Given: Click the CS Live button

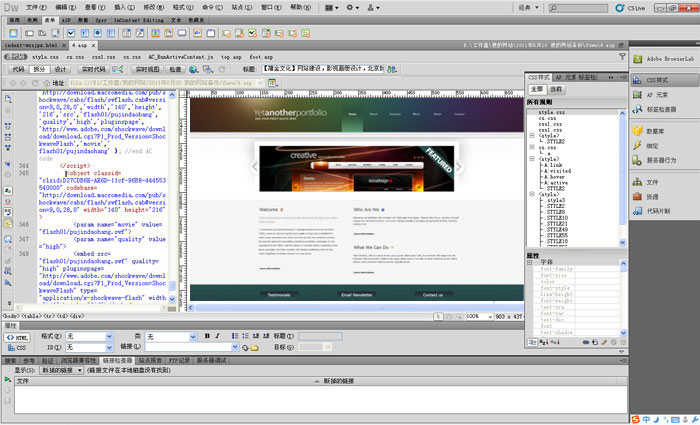Looking at the screenshot, I should (630, 8).
